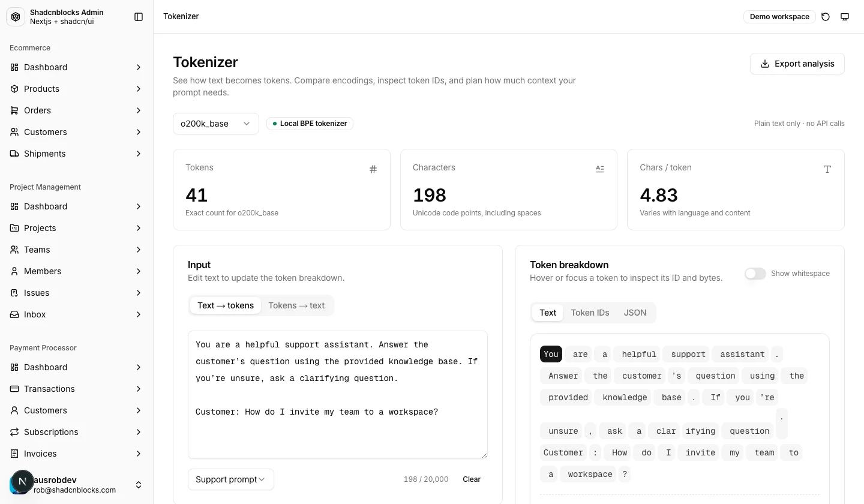Click the Export analysis button
Screen dimensions: 864x504
(797, 64)
